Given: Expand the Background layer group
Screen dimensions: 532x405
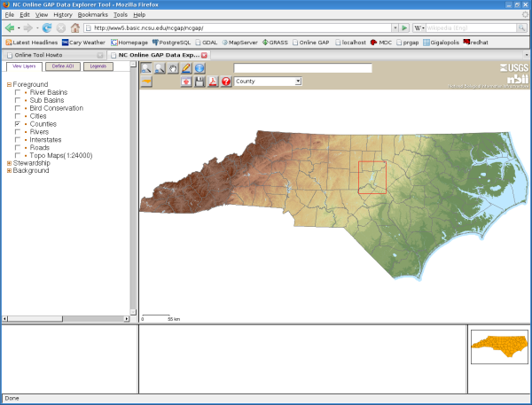Looking at the screenshot, I should [9, 171].
